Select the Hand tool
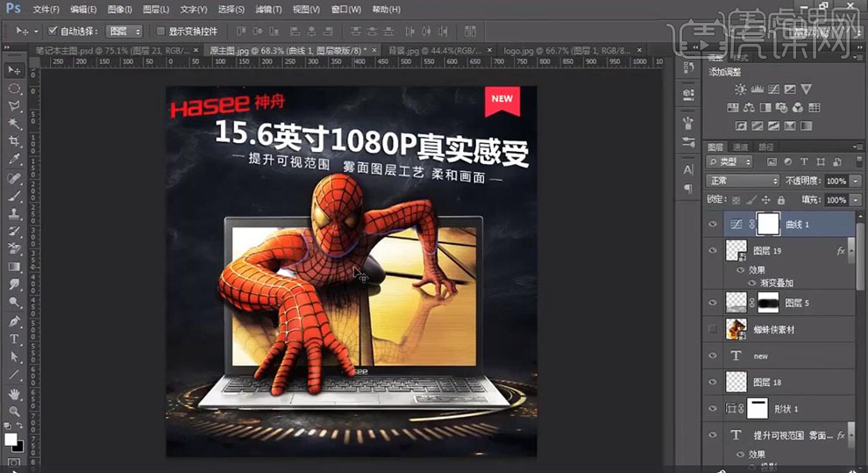868x473 pixels. click(14, 392)
